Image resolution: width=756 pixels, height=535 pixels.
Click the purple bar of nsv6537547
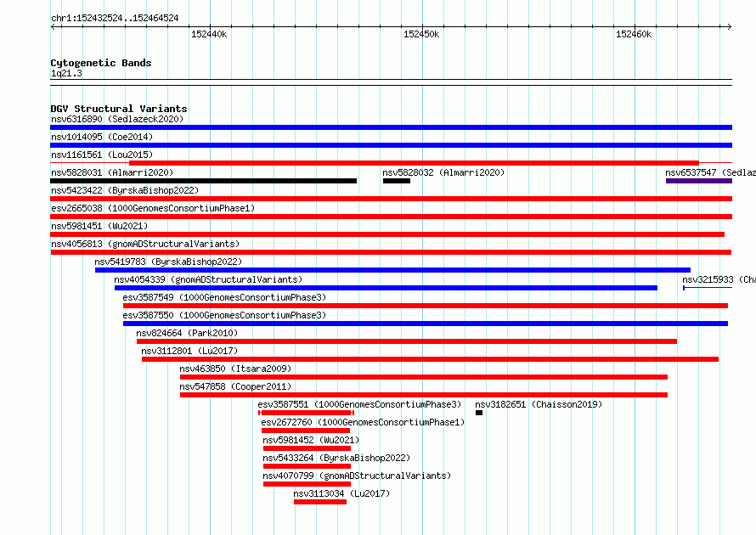(699, 181)
